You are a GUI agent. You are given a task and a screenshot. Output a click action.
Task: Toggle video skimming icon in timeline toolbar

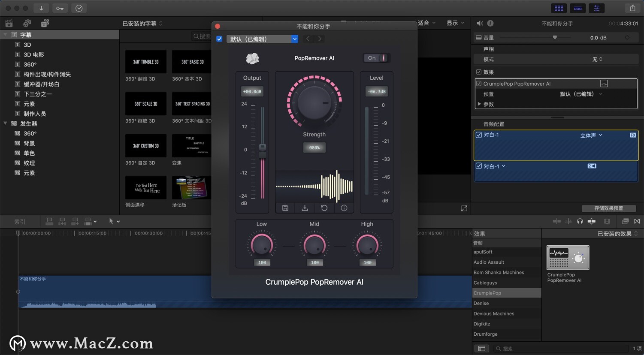pyautogui.click(x=557, y=221)
